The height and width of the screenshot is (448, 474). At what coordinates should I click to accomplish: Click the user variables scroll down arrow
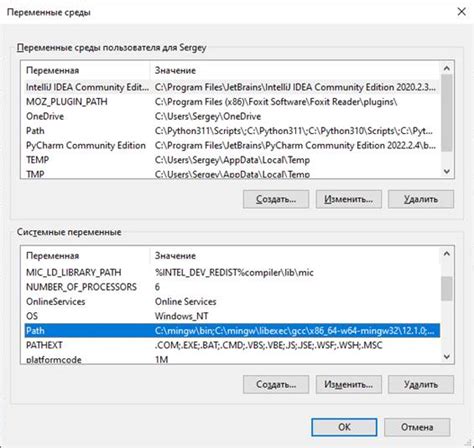click(447, 172)
